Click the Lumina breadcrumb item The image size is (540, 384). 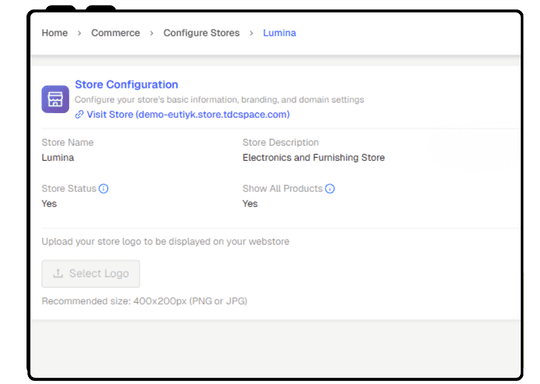[279, 33]
